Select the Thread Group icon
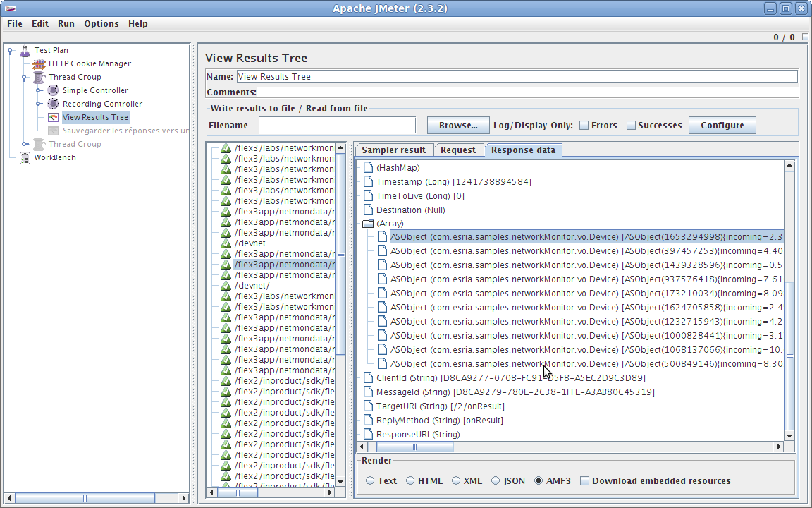This screenshot has height=508, width=812. pyautogui.click(x=38, y=77)
